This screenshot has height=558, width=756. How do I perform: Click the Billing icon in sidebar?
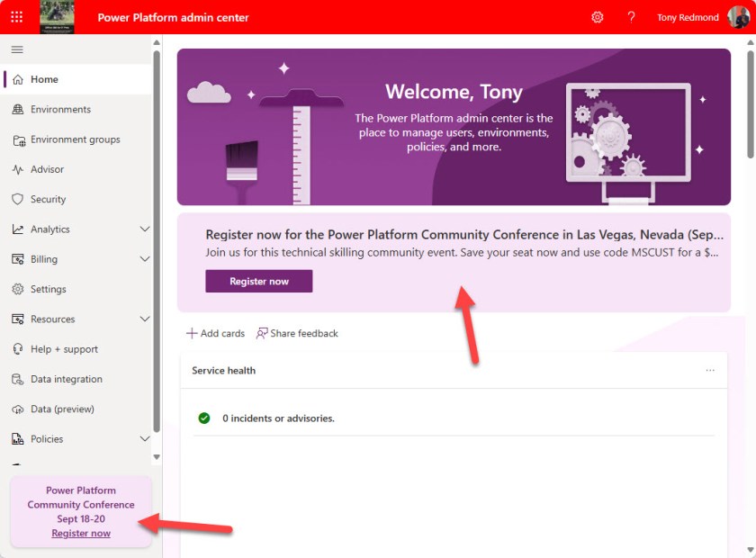pyautogui.click(x=18, y=259)
